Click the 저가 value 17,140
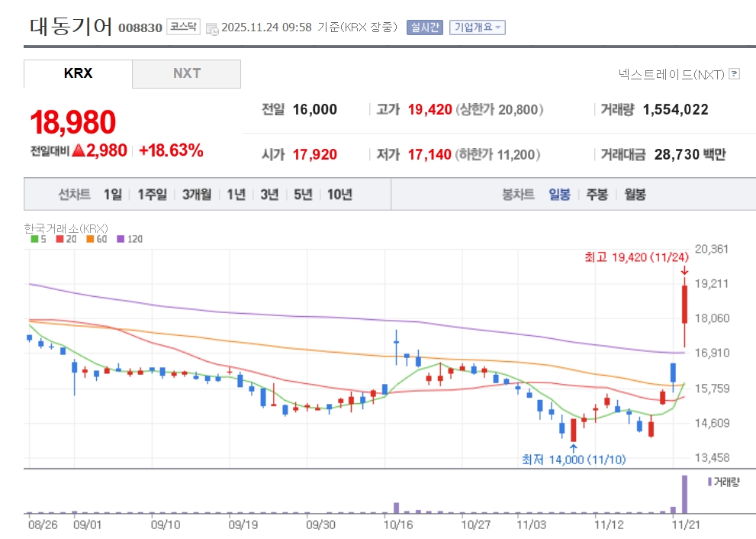The image size is (756, 539). tap(429, 154)
